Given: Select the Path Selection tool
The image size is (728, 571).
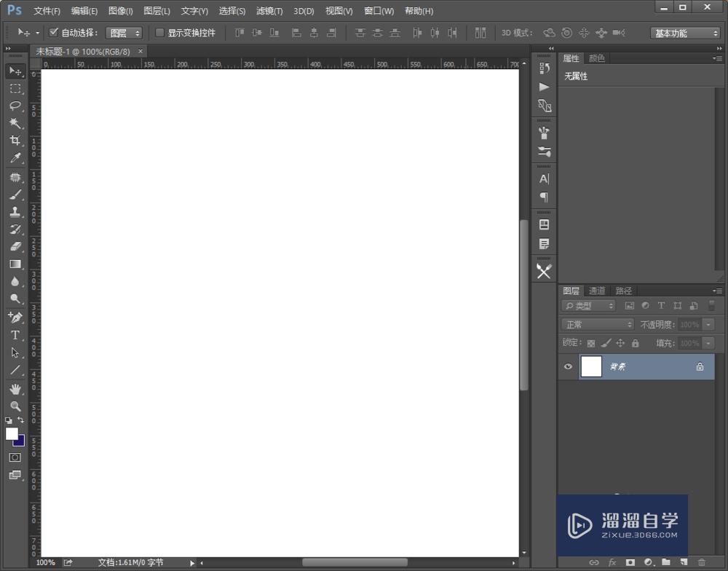Looking at the screenshot, I should coord(15,353).
